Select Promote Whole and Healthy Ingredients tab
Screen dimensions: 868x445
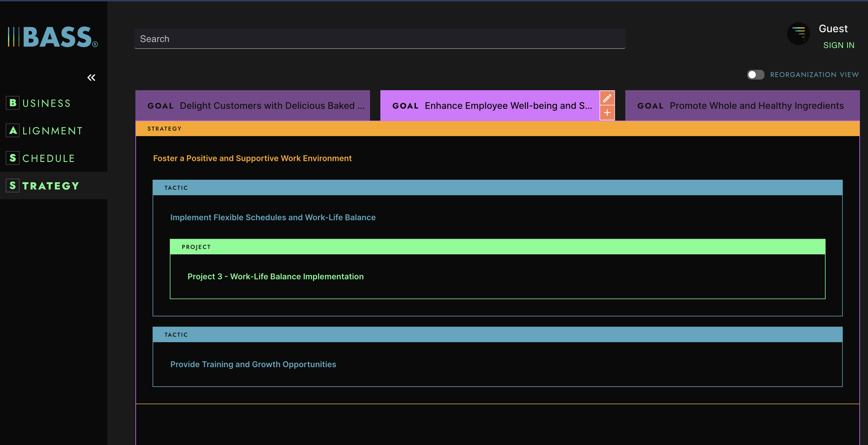coord(742,106)
